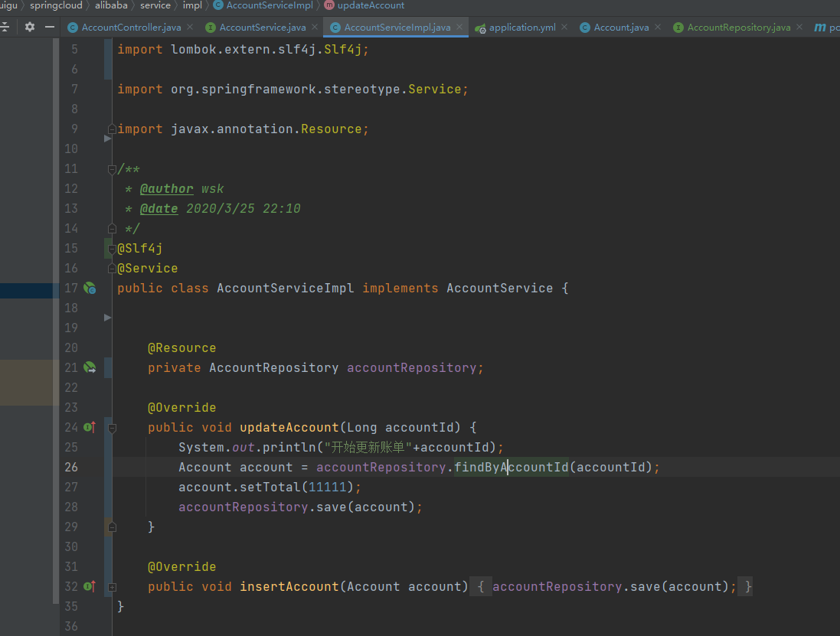Open the AccountRepository.java tab
Screen dimensions: 840x636
tap(739, 28)
